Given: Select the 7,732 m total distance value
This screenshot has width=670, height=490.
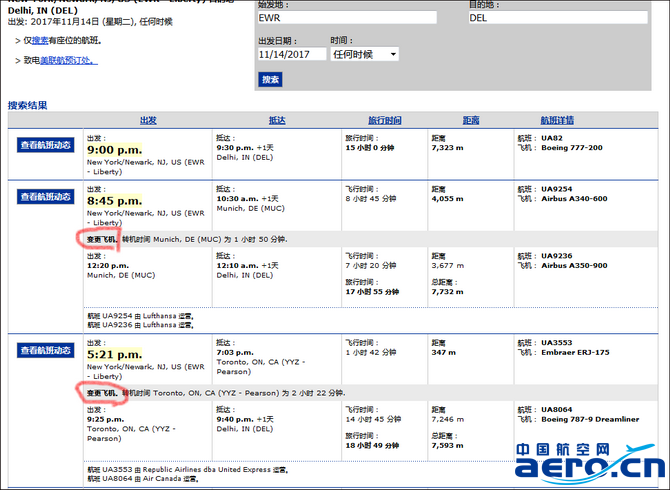Looking at the screenshot, I should pyautogui.click(x=447, y=292).
